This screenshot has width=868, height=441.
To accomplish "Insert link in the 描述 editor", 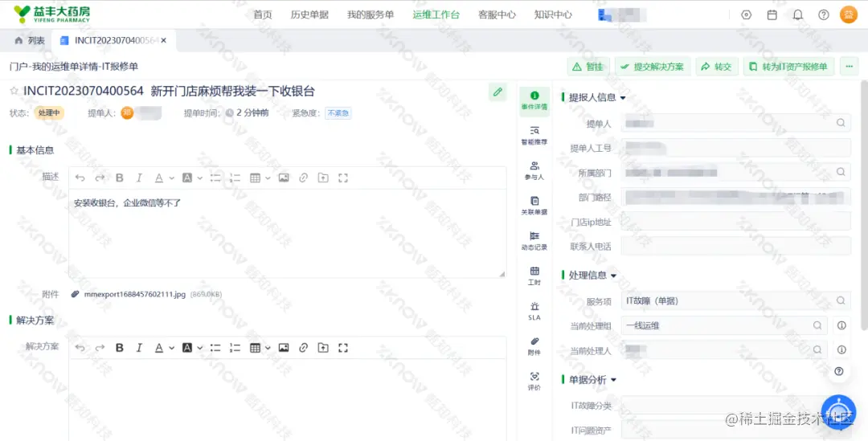I will tap(303, 178).
